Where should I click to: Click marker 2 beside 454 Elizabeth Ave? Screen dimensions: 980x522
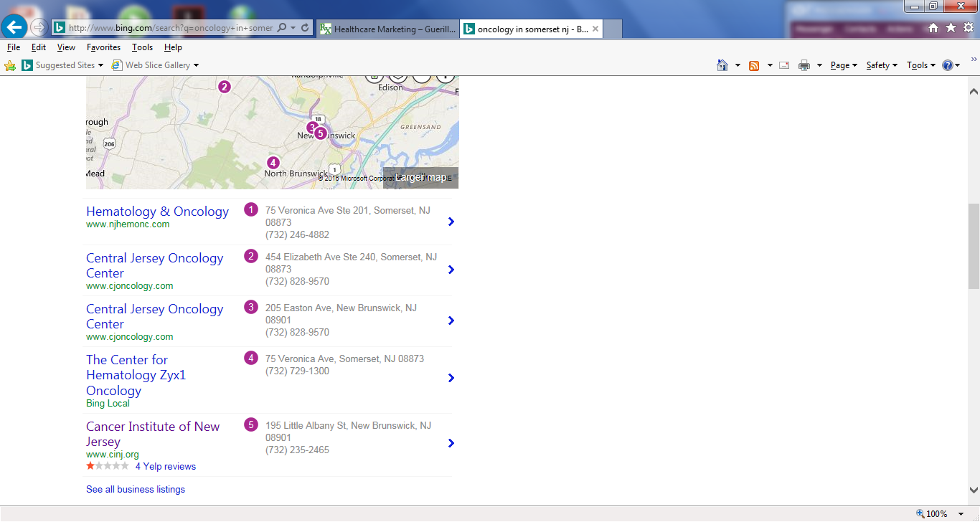tap(251, 256)
